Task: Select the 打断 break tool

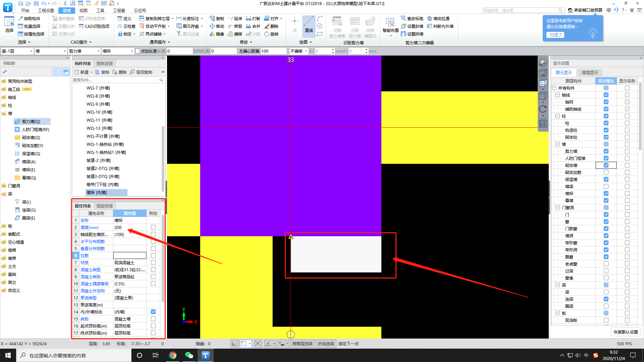Action: (x=253, y=18)
